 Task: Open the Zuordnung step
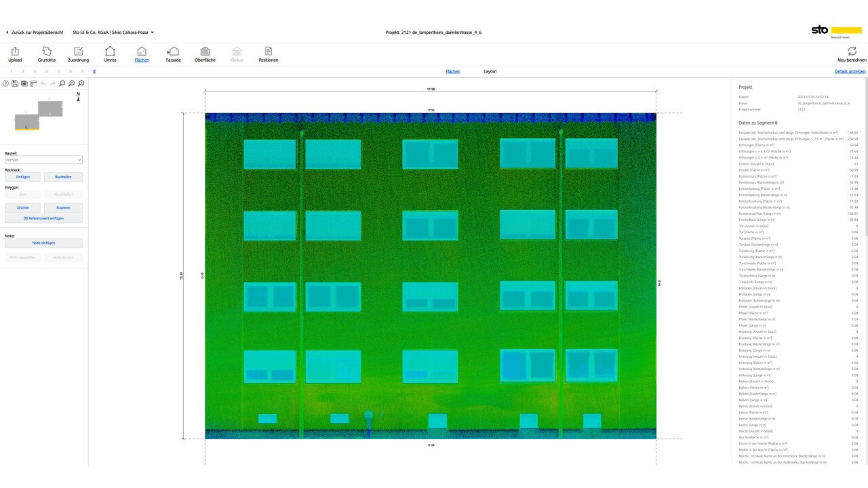pos(78,51)
